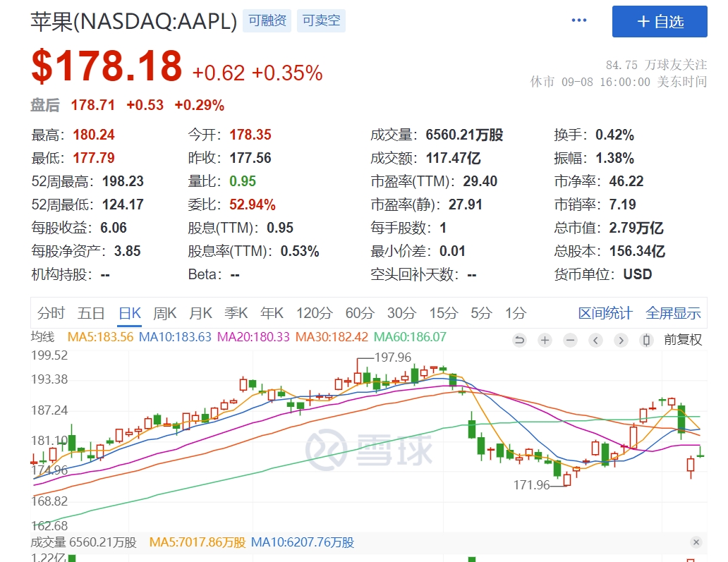
Task: Switch to the 120分 chart tab
Action: (315, 313)
